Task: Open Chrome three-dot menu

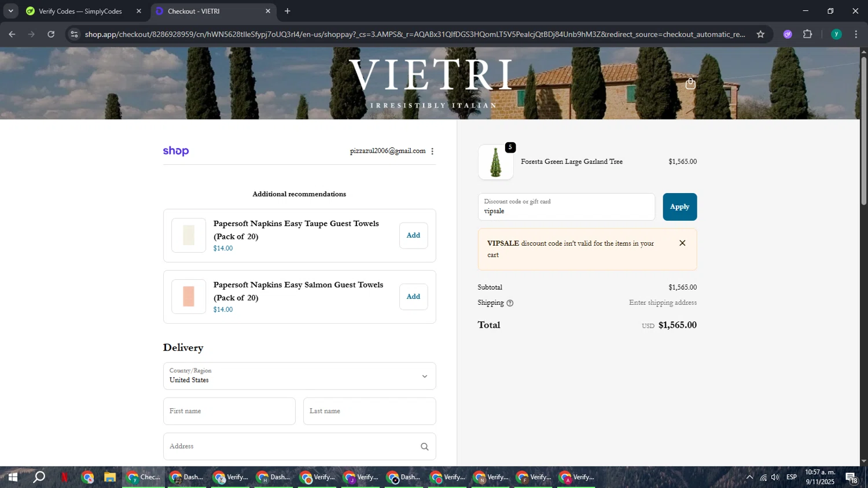Action: click(x=856, y=34)
